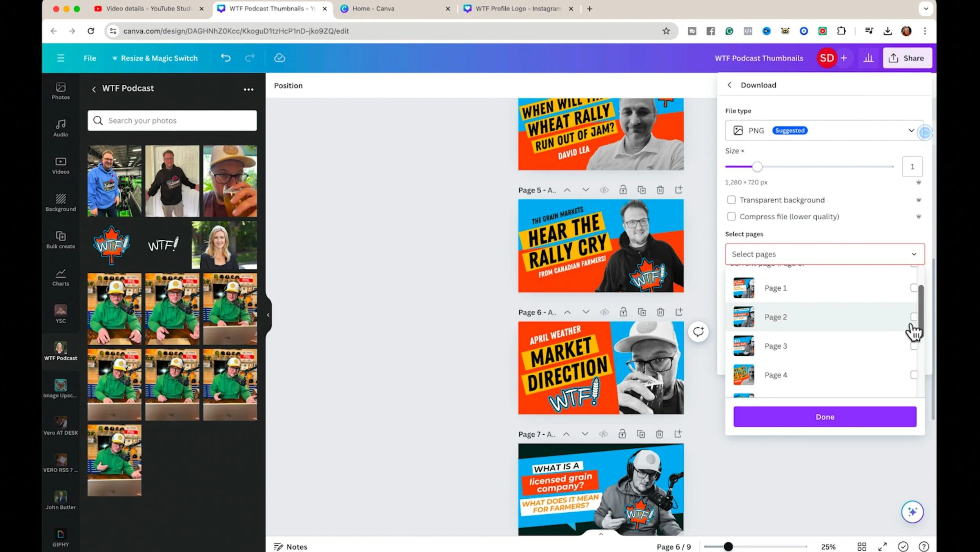Screen dimensions: 980x552
Task: Go back from the Download panel
Action: (729, 85)
